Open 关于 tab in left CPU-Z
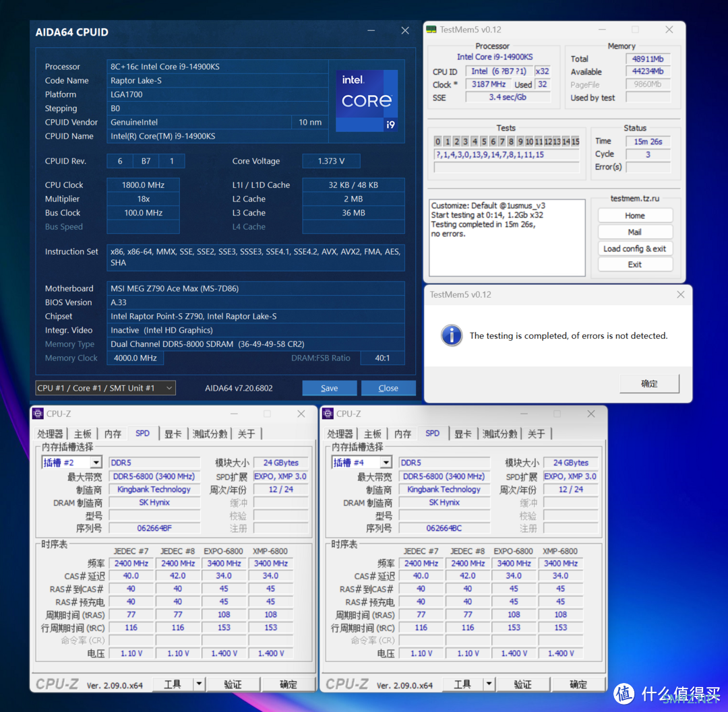Viewport: 728px width, 712px height. tap(247, 434)
